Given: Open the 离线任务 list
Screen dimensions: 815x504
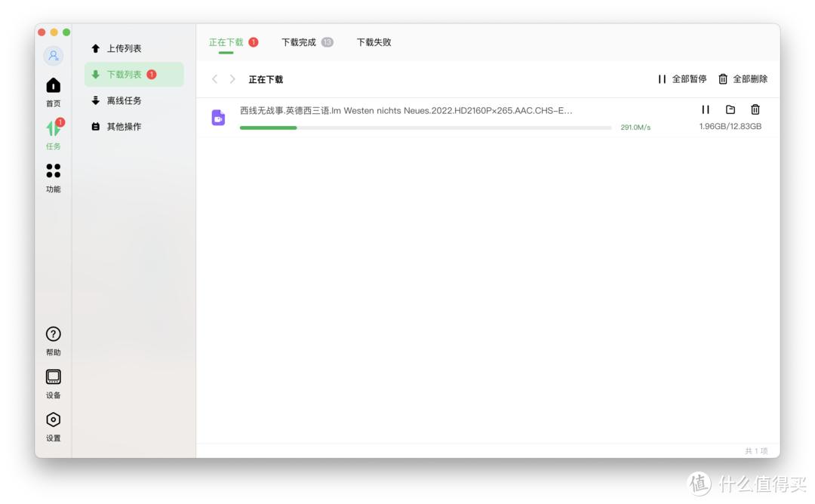Looking at the screenshot, I should click(x=125, y=100).
